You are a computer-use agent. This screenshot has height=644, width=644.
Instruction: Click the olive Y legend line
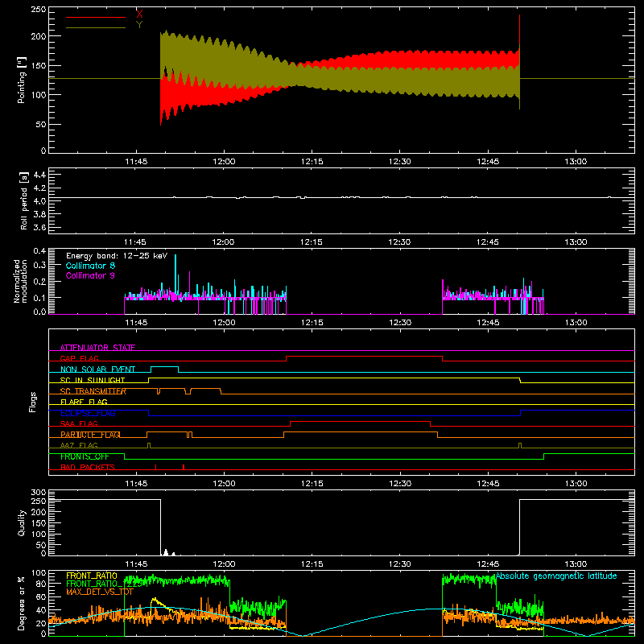96,27
